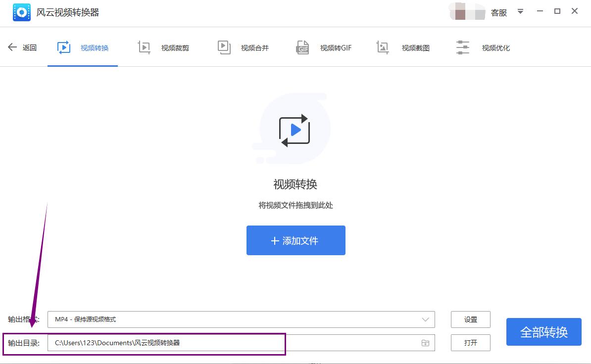
Task: Minimize the 风云视频转换器 window
Action: [540, 11]
